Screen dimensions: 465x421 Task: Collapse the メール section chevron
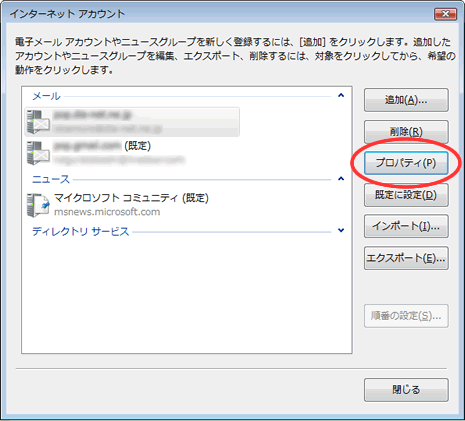[x=341, y=96]
